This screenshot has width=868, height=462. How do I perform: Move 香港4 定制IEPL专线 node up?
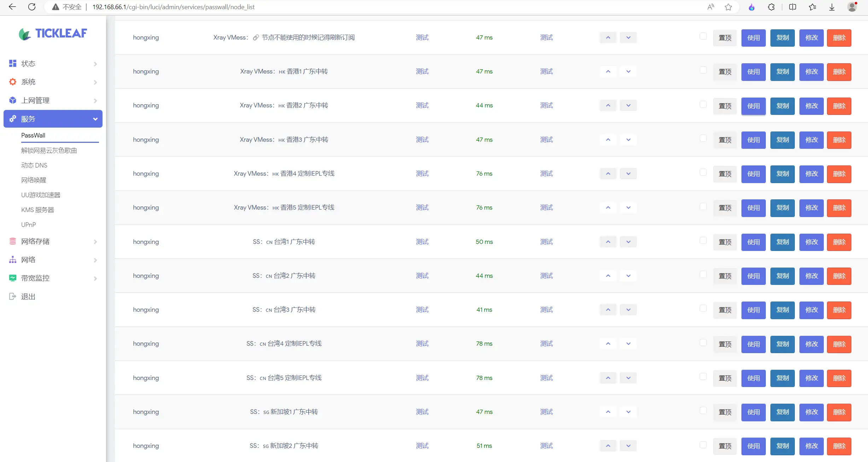click(608, 174)
